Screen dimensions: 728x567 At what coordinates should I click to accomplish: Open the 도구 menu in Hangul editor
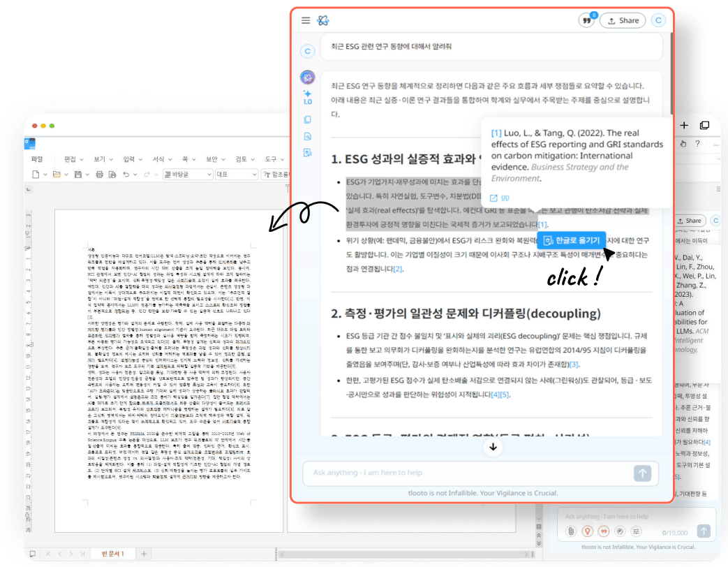pos(274,159)
